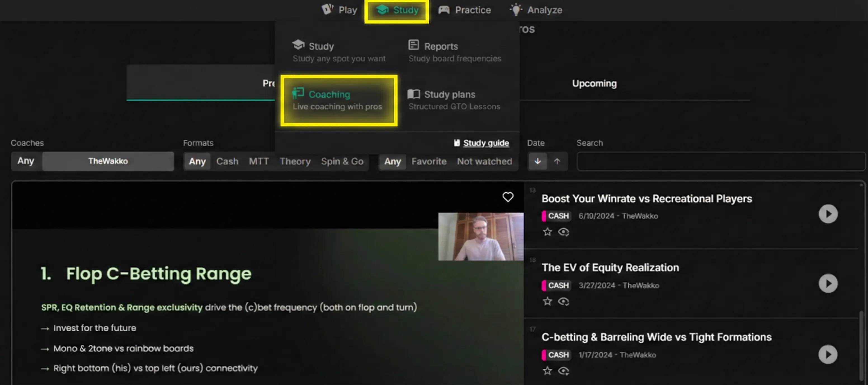Sort by date descending arrow
Image resolution: width=868 pixels, height=385 pixels.
tap(537, 161)
